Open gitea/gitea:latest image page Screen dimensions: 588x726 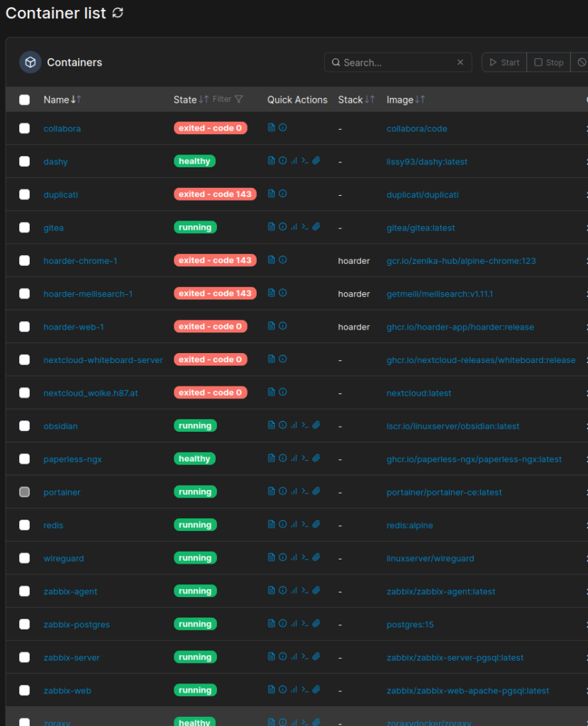pyautogui.click(x=421, y=228)
